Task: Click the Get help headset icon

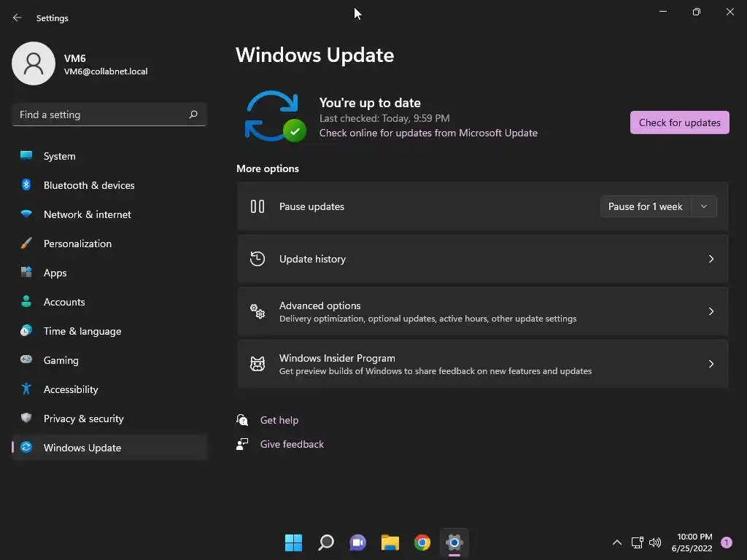Action: [242, 419]
